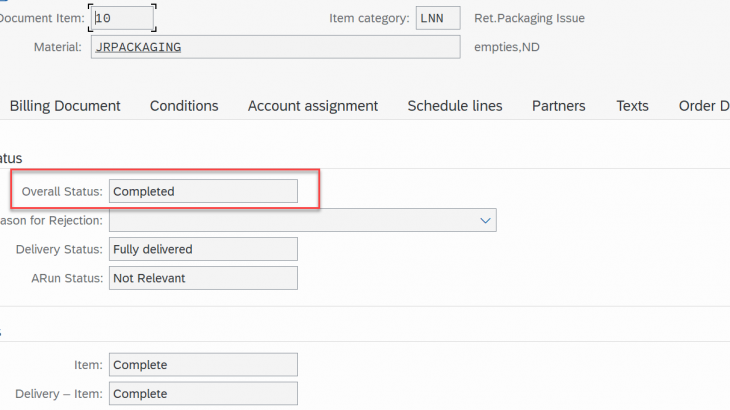Screen dimensions: 730x410
Task: Open the JRPACKAGING material link
Action: point(138,47)
